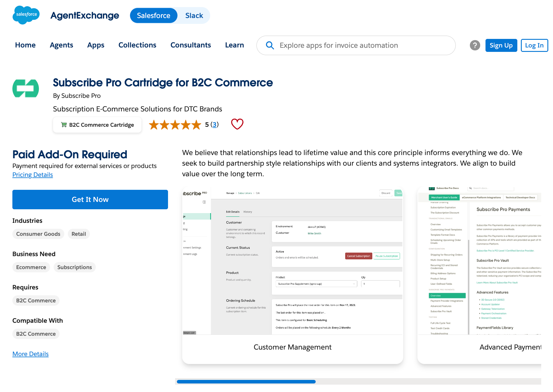Open the Apps menu item
The width and height of the screenshot is (553, 392).
pyautogui.click(x=96, y=45)
